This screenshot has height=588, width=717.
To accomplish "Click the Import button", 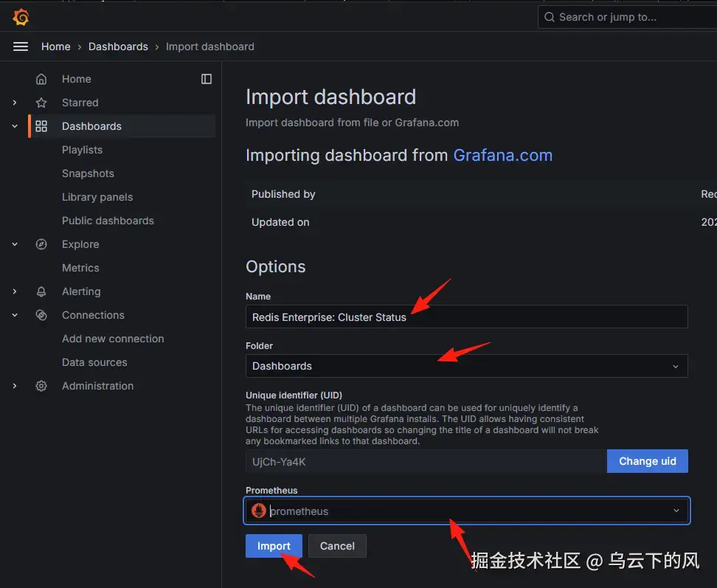I will (x=274, y=546).
